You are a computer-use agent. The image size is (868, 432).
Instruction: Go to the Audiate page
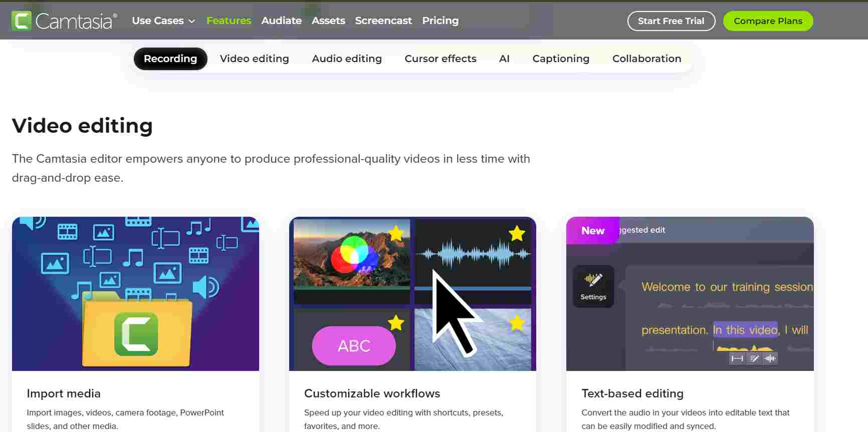pos(281,21)
